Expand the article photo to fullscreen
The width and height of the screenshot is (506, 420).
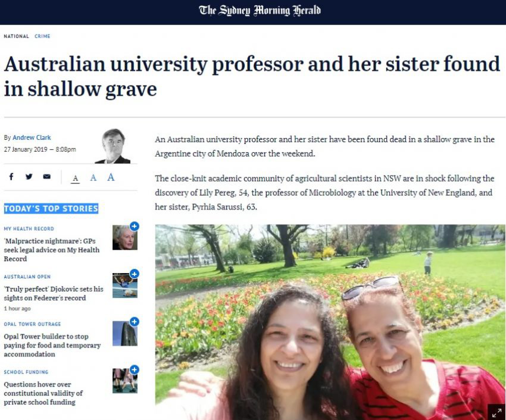point(496,413)
